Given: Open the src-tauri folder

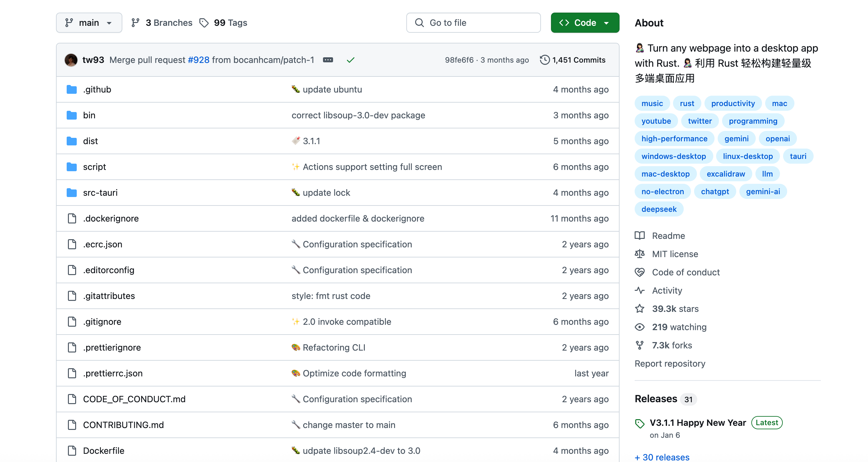Looking at the screenshot, I should (x=100, y=193).
